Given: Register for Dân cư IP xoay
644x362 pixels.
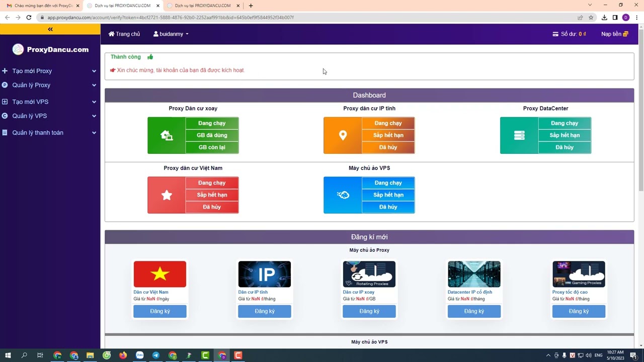Looking at the screenshot, I should pyautogui.click(x=369, y=311).
